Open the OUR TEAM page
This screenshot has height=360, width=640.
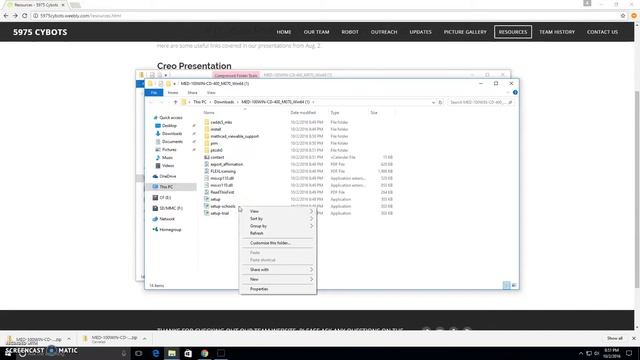coord(316,32)
